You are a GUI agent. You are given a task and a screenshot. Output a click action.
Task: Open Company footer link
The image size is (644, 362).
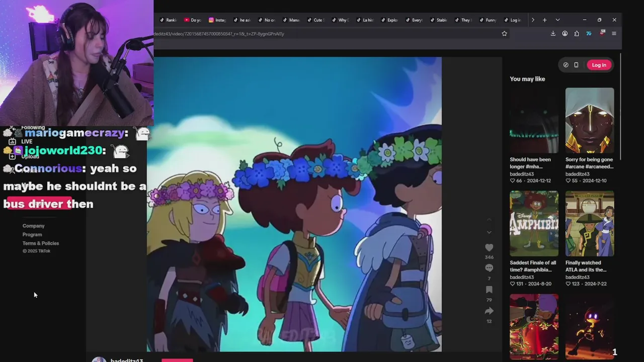33,226
